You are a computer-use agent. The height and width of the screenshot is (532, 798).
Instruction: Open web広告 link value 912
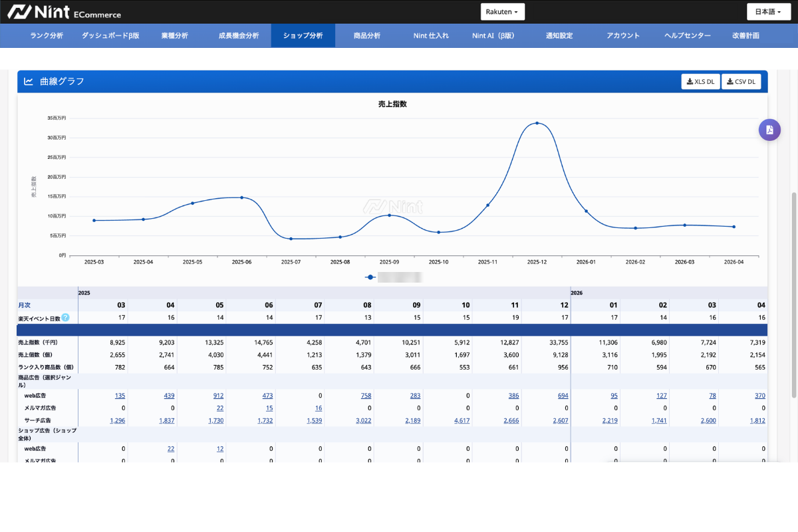coord(218,396)
